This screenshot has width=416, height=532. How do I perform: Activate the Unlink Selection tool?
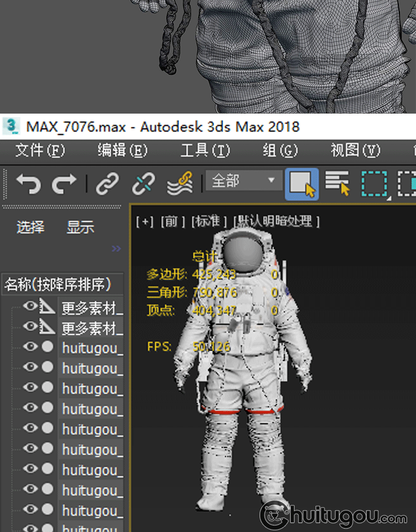[x=143, y=183]
